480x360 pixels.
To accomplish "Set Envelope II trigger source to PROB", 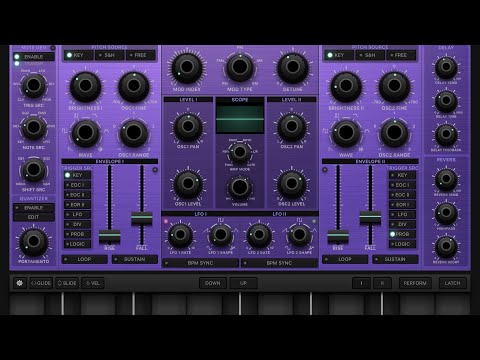I will tap(403, 234).
